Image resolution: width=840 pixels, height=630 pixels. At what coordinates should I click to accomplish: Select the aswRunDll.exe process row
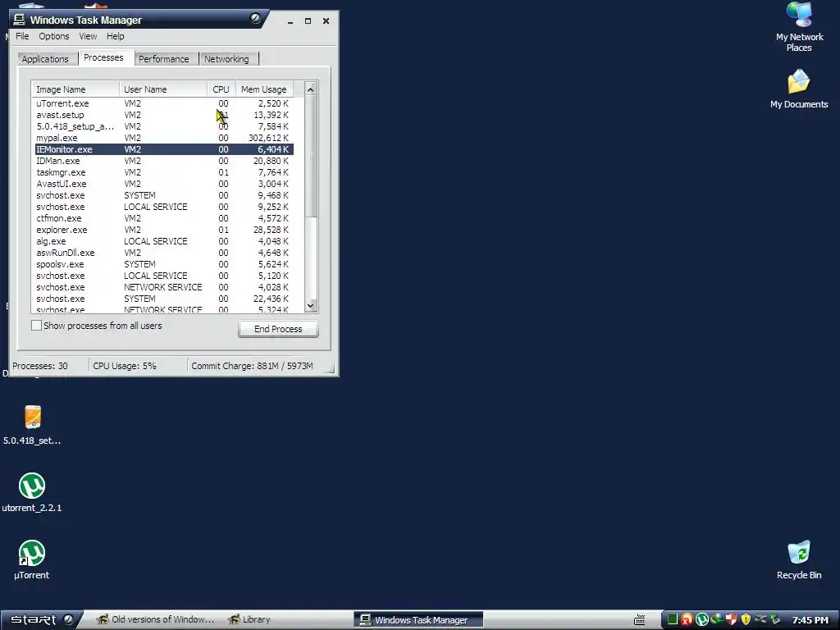(x=164, y=253)
